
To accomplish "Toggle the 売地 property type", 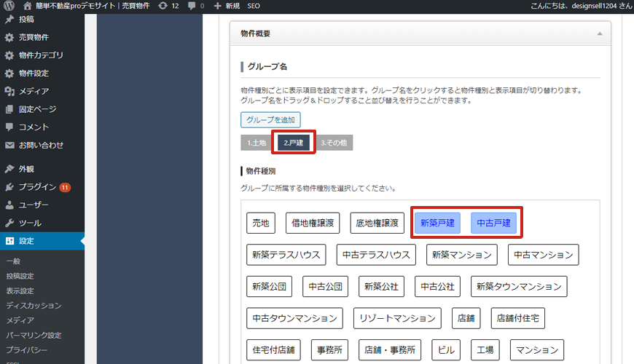I will pos(260,223).
